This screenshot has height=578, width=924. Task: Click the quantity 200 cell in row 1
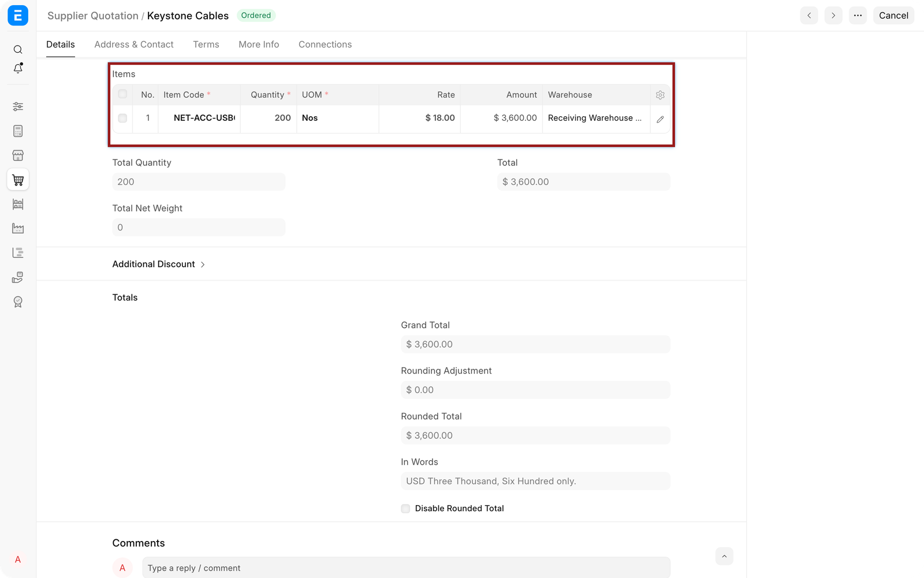pos(269,118)
